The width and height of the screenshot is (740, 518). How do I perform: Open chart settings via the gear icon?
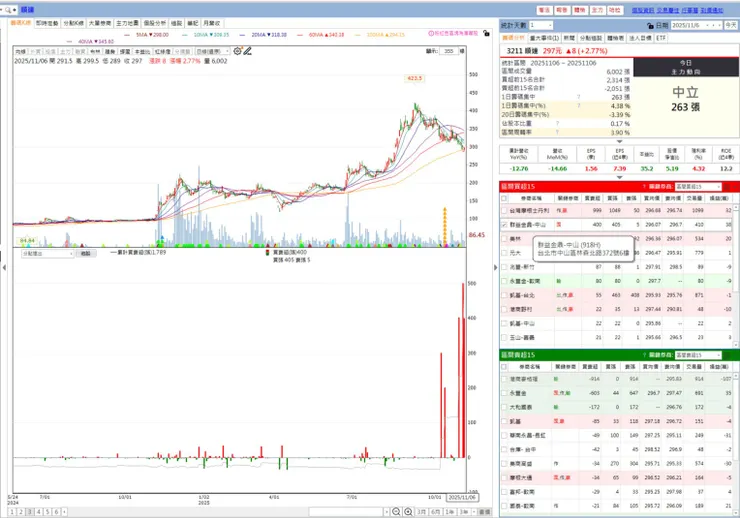(237, 51)
